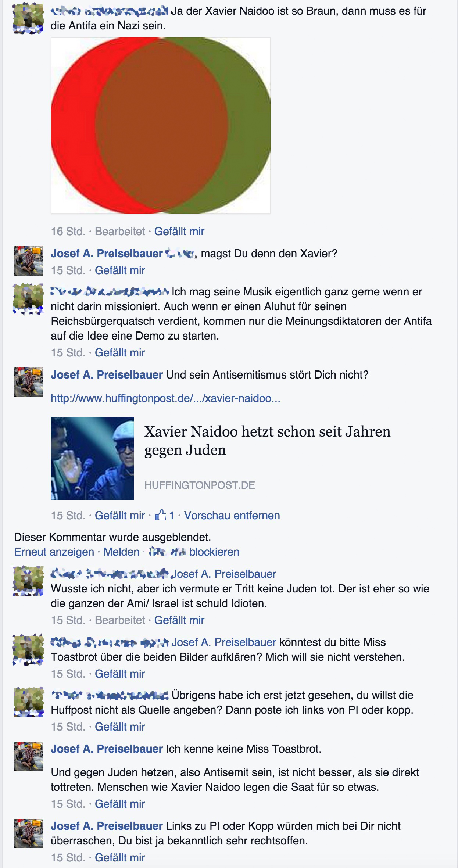
Task: Click 'Vorschau entfernen' link
Action: (x=232, y=515)
